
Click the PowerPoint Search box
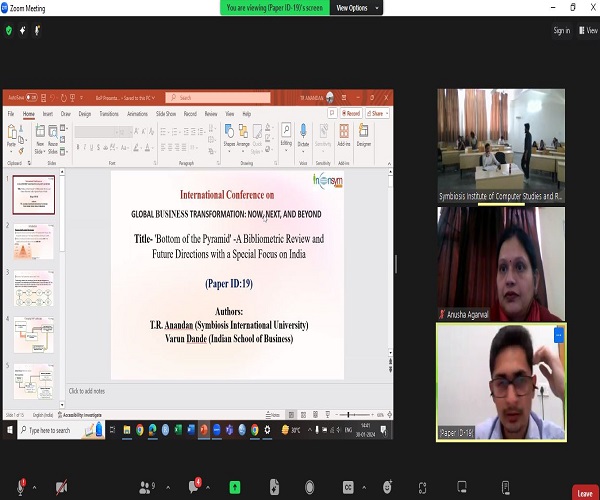point(218,98)
